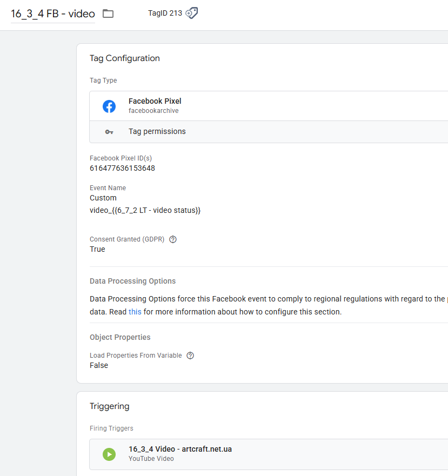Click the Data Processing Options heading
This screenshot has width=448, height=476.
click(x=132, y=281)
